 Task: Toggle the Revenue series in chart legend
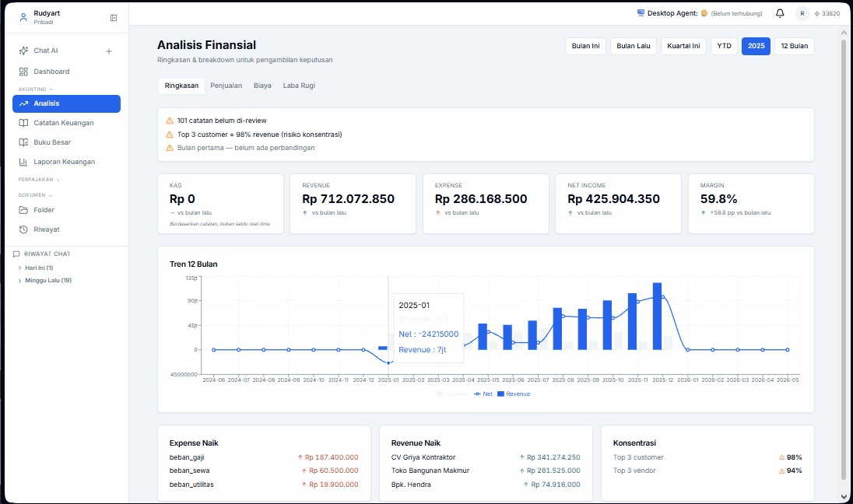514,394
